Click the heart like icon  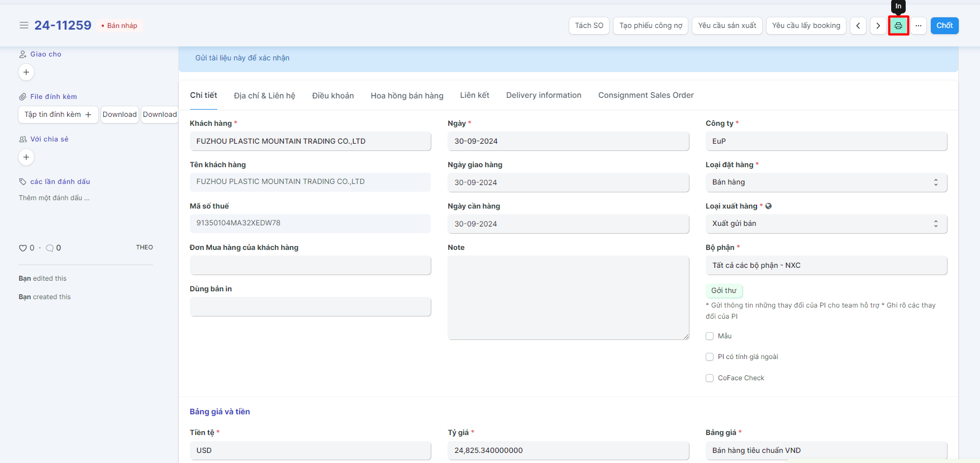[x=23, y=248]
